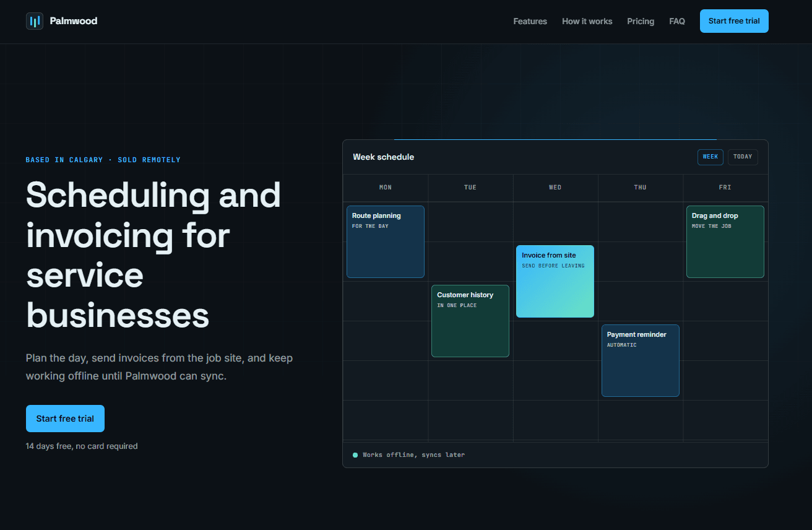Select the Customer history card
Viewport: 812px width, 530px height.
(470, 321)
